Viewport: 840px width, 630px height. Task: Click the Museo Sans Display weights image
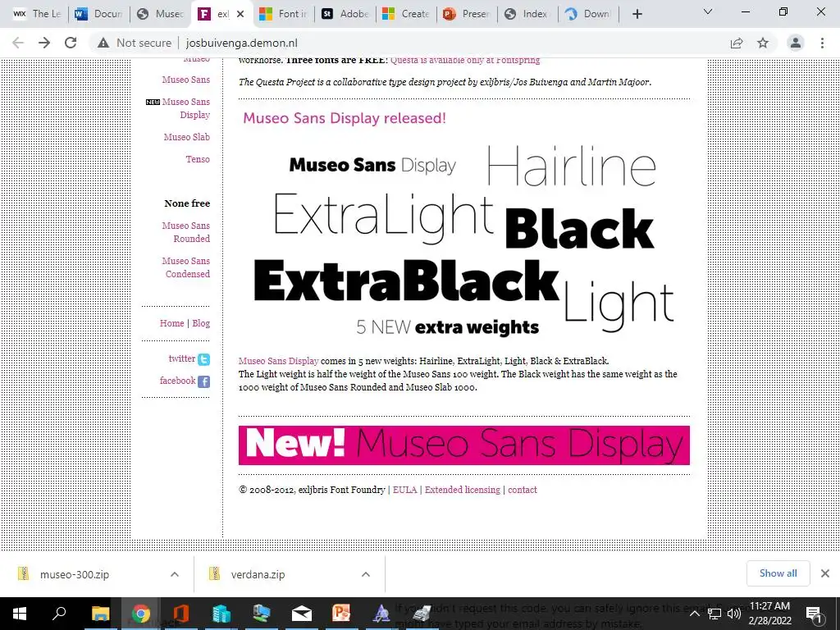click(x=463, y=239)
